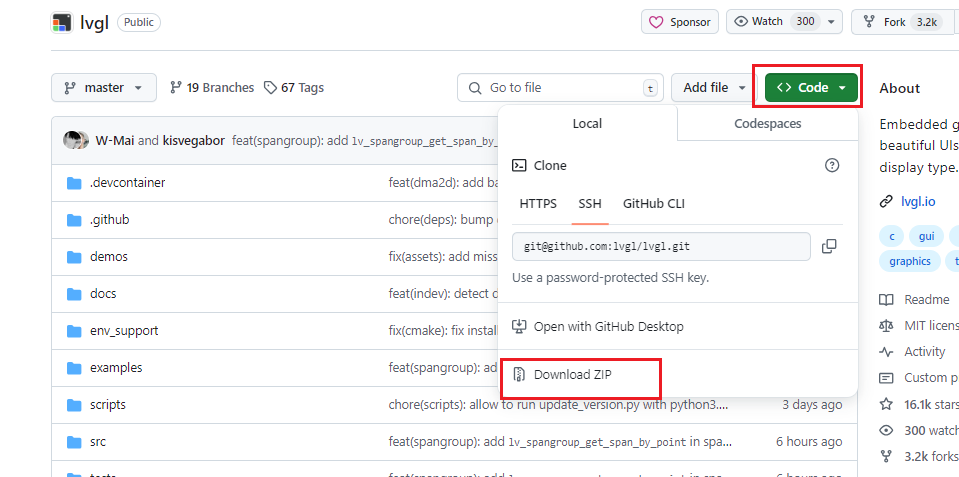The height and width of the screenshot is (477, 959).
Task: Open the scripts folder name
Action: click(x=108, y=405)
